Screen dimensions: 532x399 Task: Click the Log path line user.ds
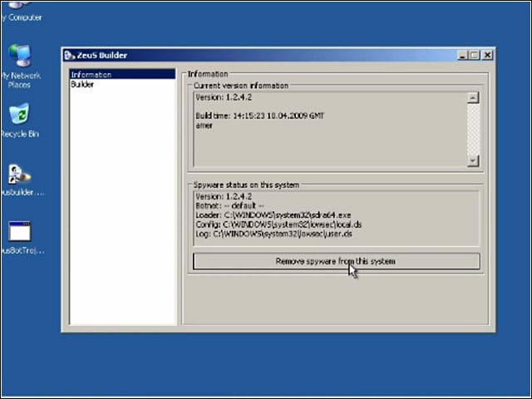[274, 234]
